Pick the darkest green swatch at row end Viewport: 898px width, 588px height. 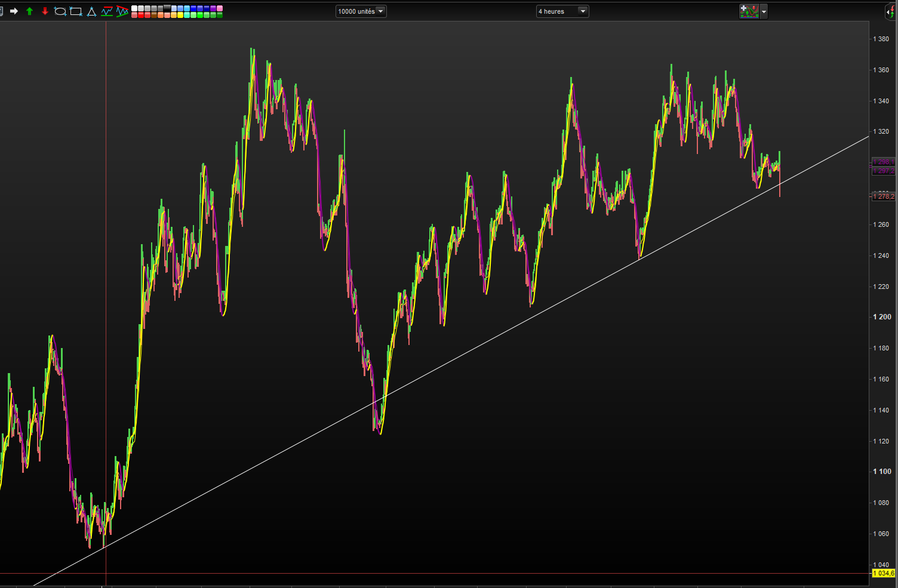[x=219, y=15]
